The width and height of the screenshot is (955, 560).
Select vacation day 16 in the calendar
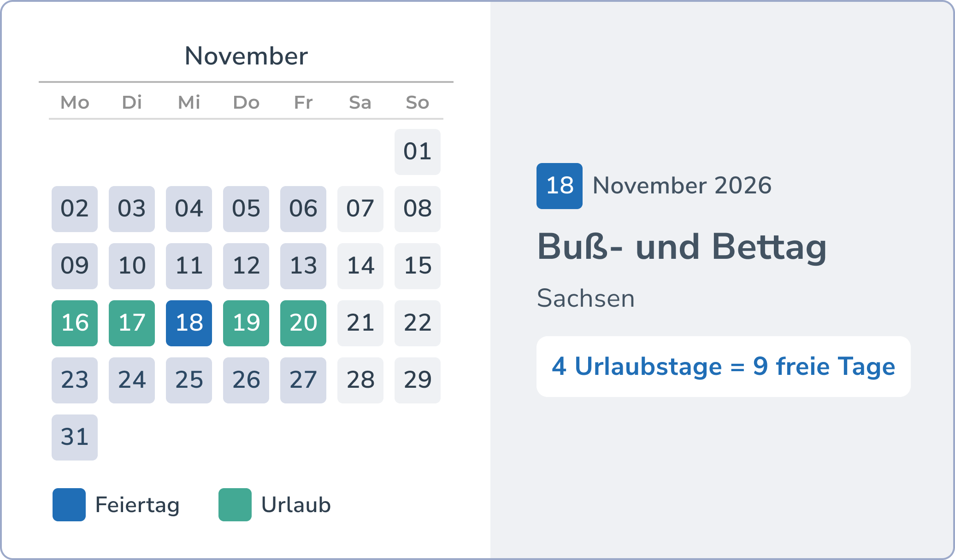(x=74, y=323)
